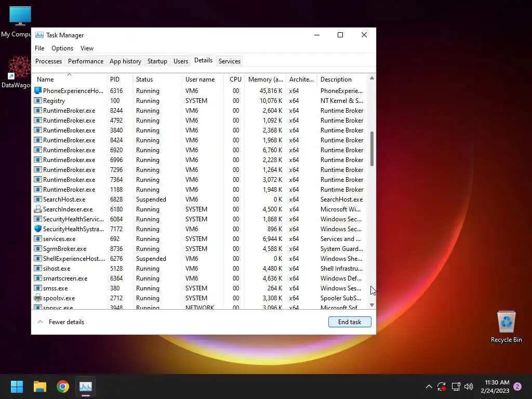The height and width of the screenshot is (399, 532).
Task: Click the SecurityHealthService process icon
Action: 37,219
